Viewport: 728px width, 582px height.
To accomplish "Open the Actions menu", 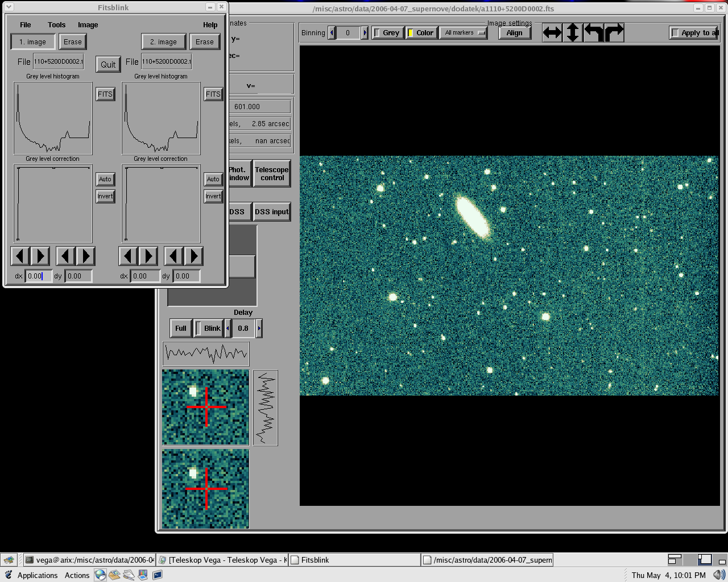I will (77, 575).
